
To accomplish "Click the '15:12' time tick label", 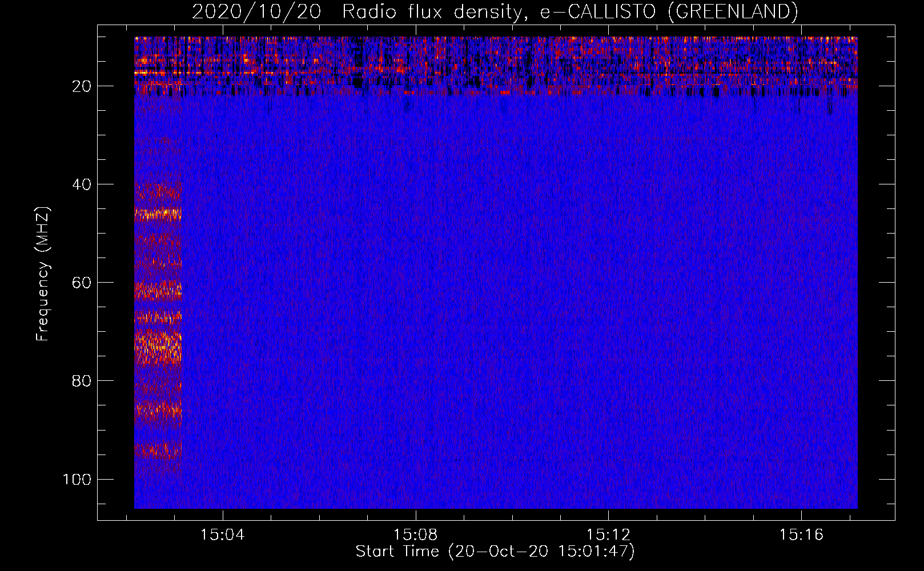I will (609, 534).
